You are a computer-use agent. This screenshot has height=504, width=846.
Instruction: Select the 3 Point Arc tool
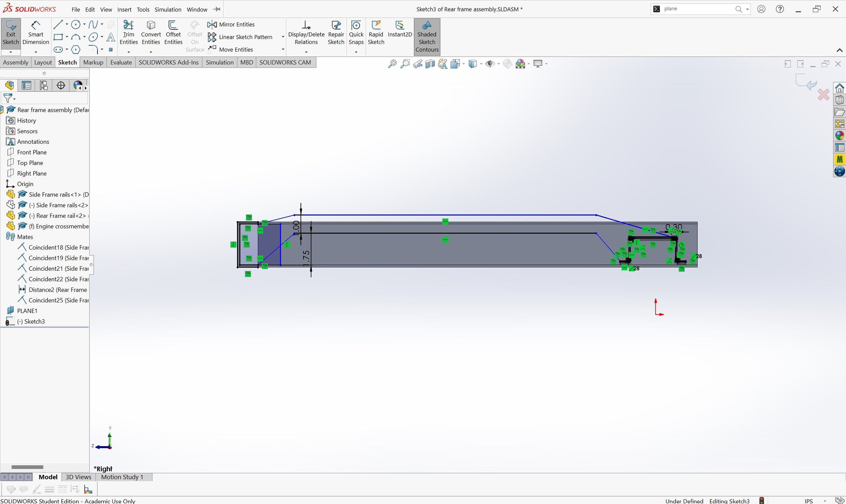pos(76,37)
